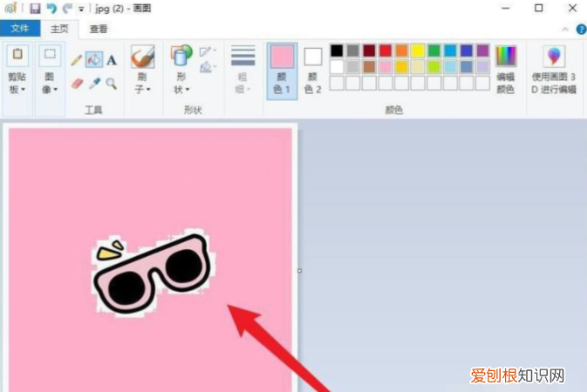Expand the Image dropdown arrow
Viewport: 587px width, 392px height.
56,90
